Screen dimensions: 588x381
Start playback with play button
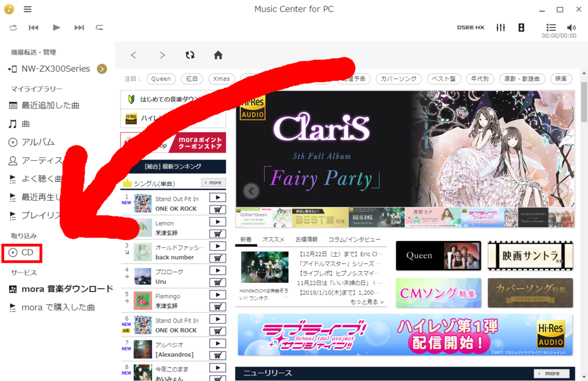57,28
